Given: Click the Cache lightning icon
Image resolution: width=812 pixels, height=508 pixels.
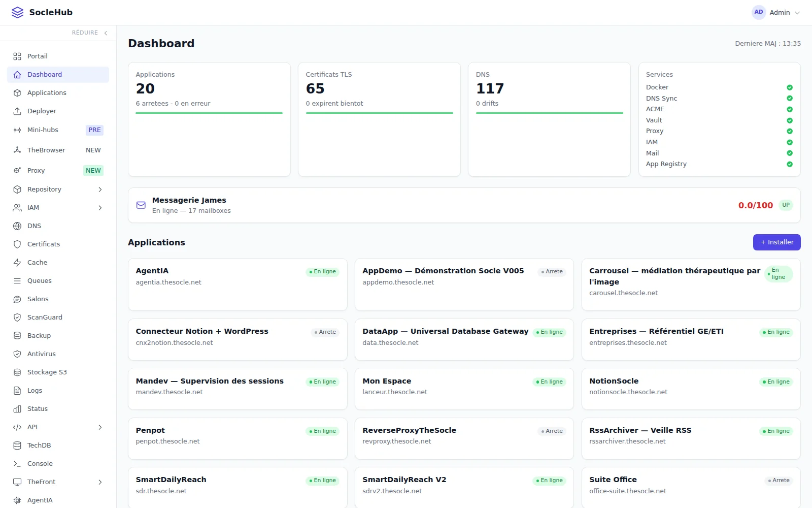Looking at the screenshot, I should (x=17, y=263).
